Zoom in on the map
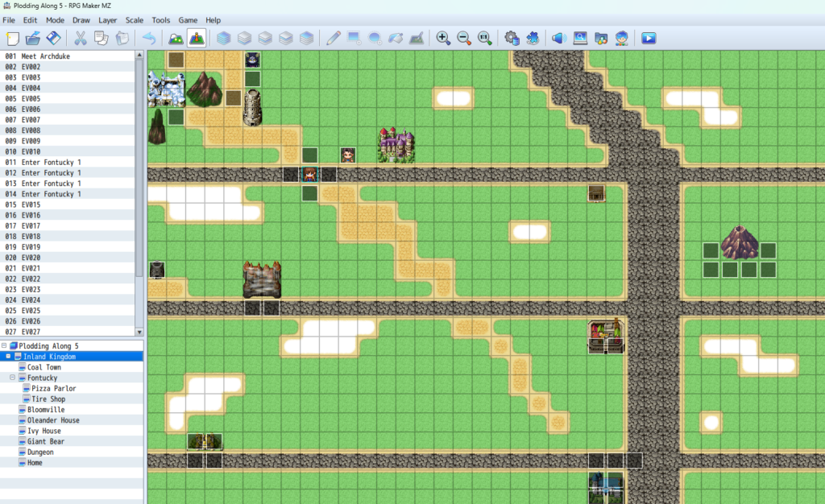 443,39
